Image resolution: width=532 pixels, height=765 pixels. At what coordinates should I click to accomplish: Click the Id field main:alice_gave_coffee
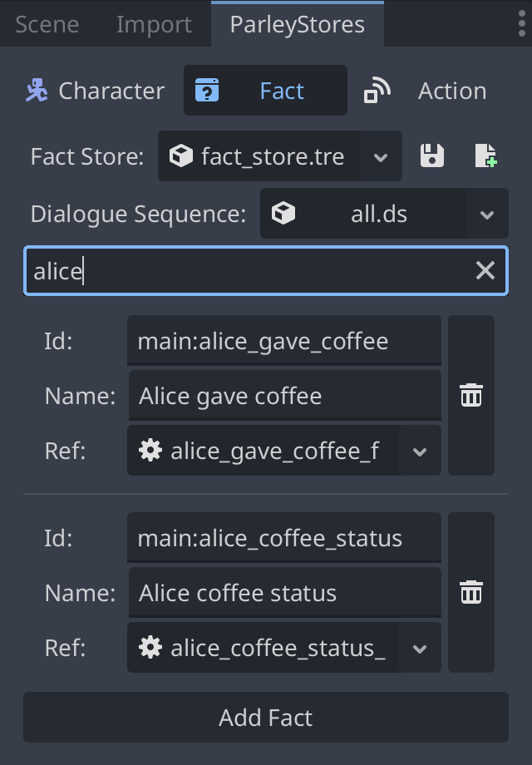pos(283,341)
